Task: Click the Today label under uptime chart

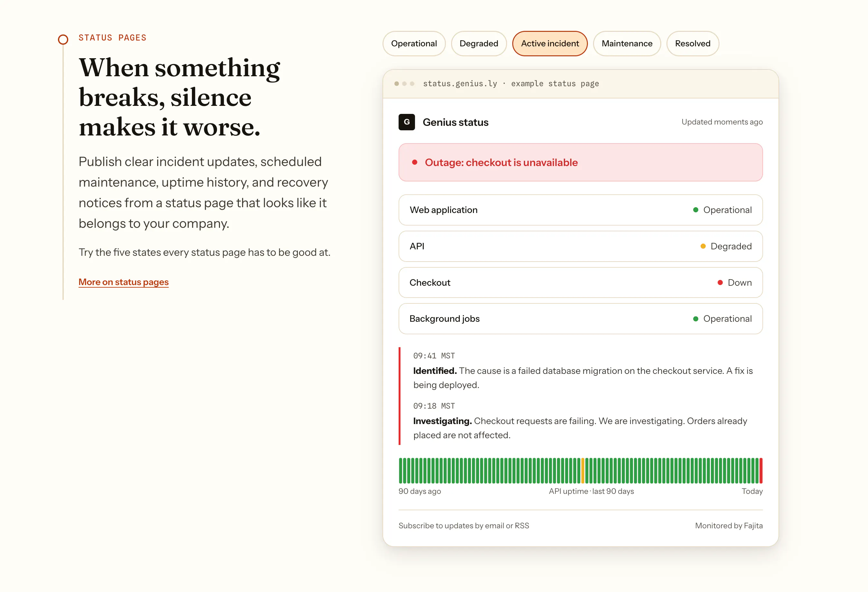Action: coord(752,491)
